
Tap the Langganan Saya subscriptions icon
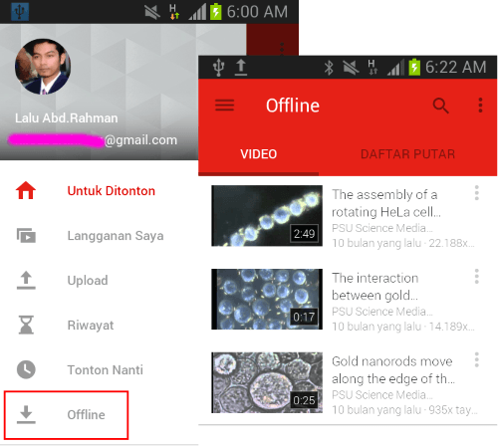(26, 235)
